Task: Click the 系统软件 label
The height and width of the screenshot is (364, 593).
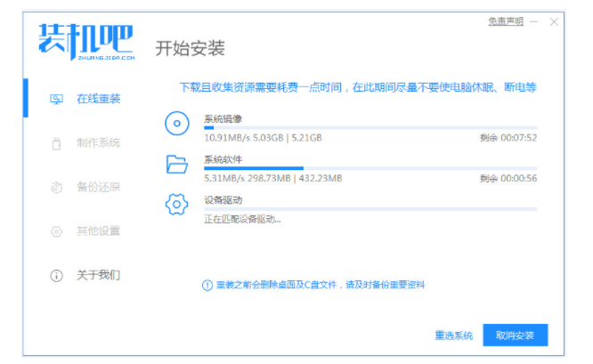Action: (223, 159)
